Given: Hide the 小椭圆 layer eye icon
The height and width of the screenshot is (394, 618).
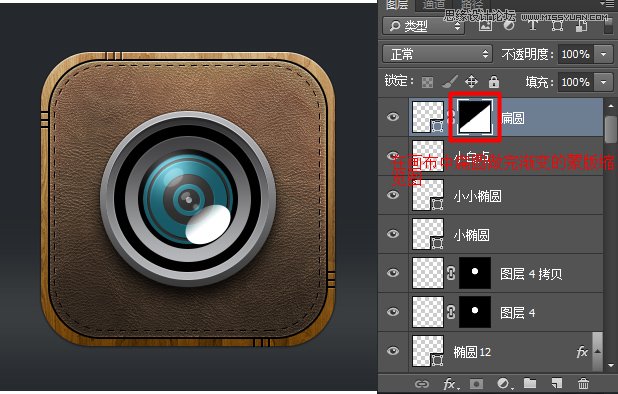Looking at the screenshot, I should click(x=393, y=234).
